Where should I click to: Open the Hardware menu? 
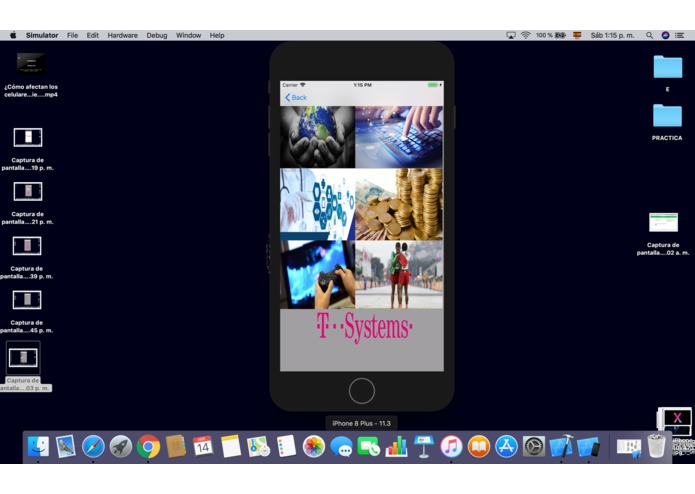pos(122,35)
